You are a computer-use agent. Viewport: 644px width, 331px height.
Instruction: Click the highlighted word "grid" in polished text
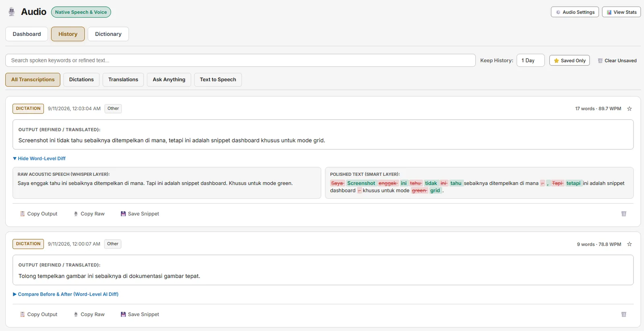(x=435, y=191)
